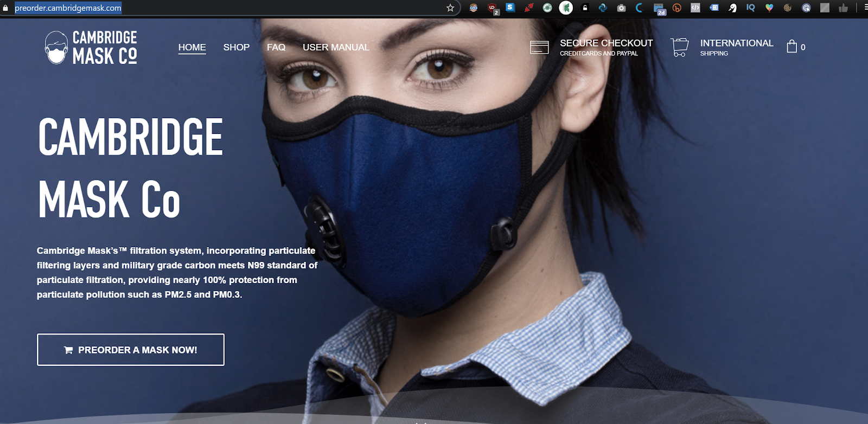This screenshot has width=868, height=424.
Task: Open the uBlock Origin extension with badge 2
Action: coord(493,9)
